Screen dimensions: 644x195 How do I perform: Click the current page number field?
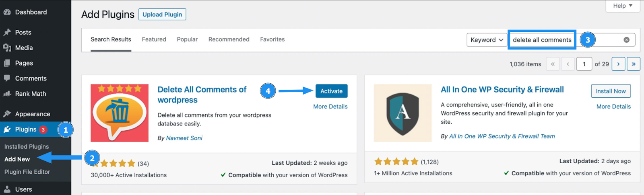(584, 64)
